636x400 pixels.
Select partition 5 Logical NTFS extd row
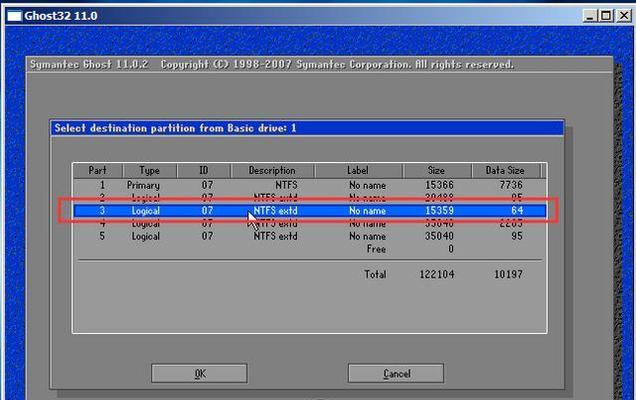click(x=310, y=236)
